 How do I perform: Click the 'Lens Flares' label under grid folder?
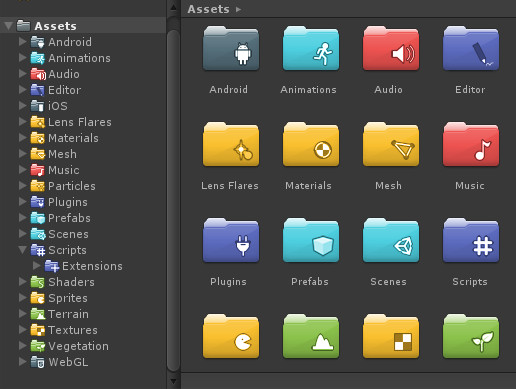[x=230, y=186]
